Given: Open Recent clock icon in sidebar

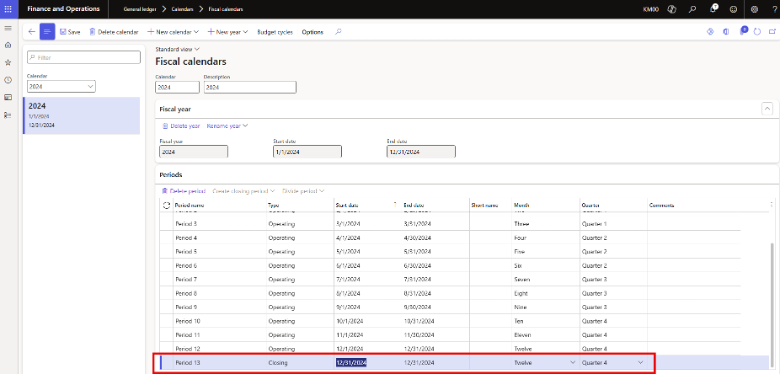Looking at the screenshot, I should pos(7,80).
